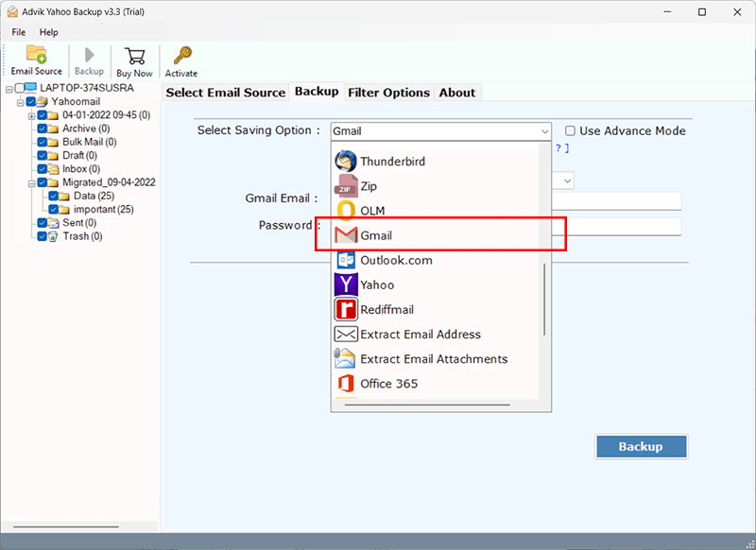Uncheck the 04-01-2022 09-45 folder checkbox
This screenshot has height=550, width=756.
pos(43,114)
